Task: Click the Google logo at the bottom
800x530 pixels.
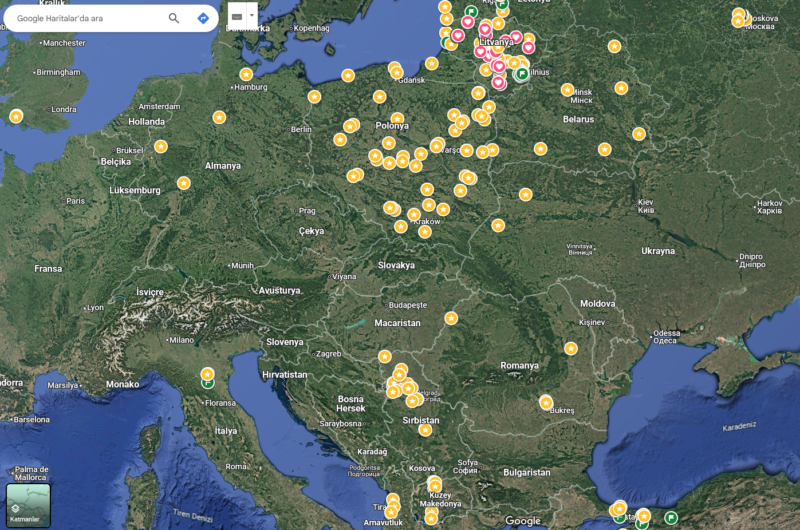Action: tap(522, 521)
